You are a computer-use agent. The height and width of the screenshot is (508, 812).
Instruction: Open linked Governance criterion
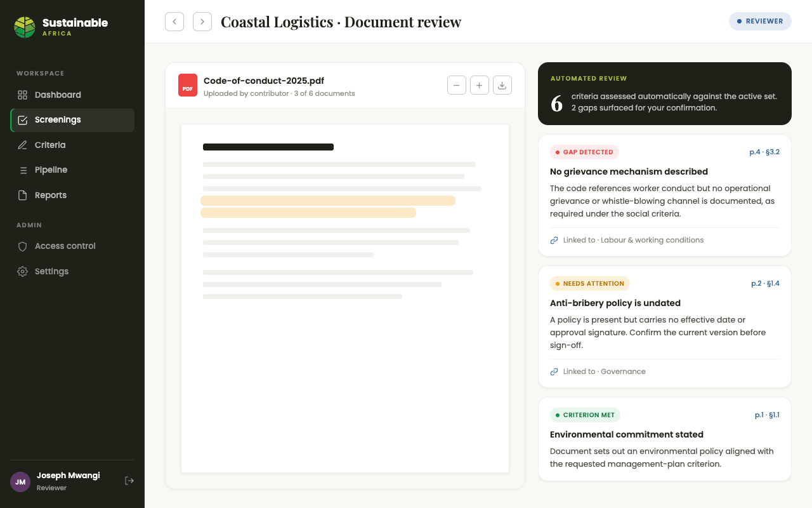604,371
